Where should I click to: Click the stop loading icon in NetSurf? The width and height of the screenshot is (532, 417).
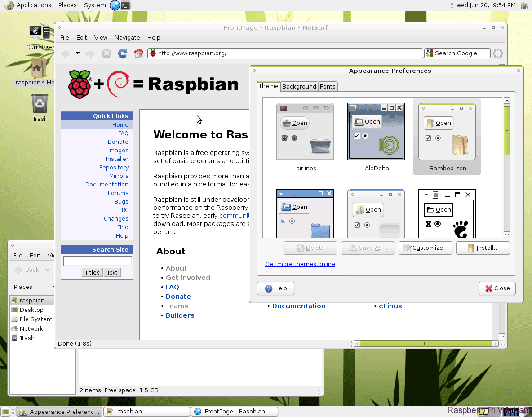(x=106, y=53)
